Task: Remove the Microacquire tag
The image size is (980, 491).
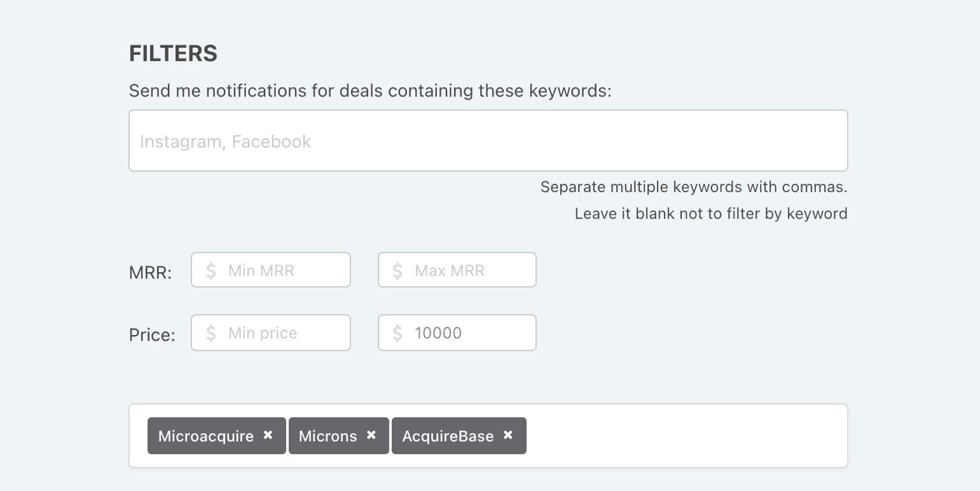Action: point(268,435)
